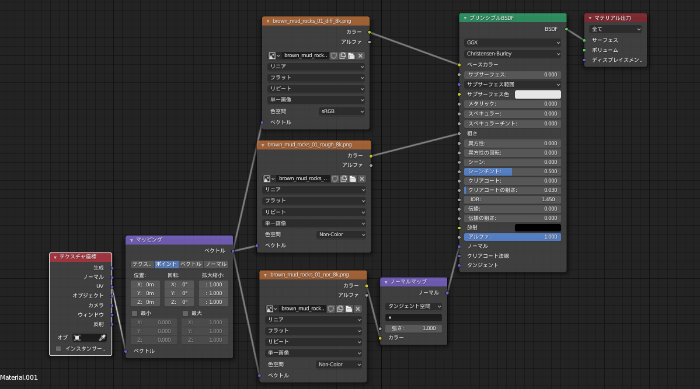The width and height of the screenshot is (700, 389).
Task: Click eyedropper in Texture Coordinate node
Action: pos(102,338)
